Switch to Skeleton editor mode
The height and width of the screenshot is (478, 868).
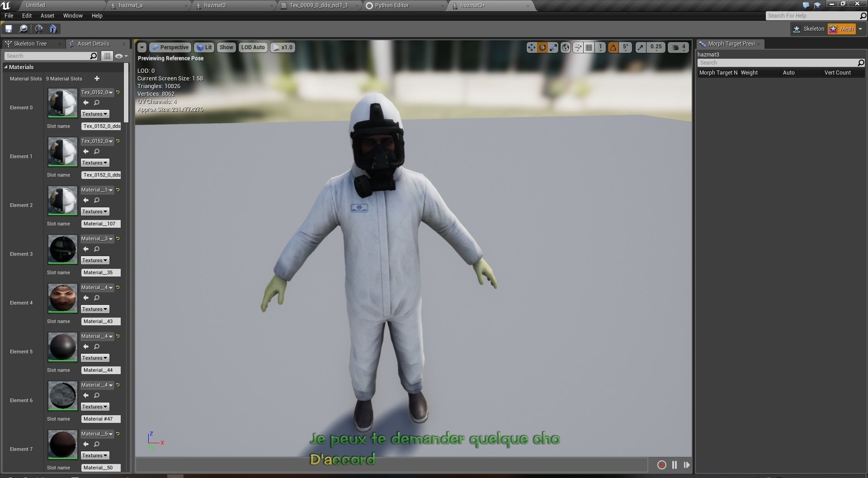coord(809,29)
